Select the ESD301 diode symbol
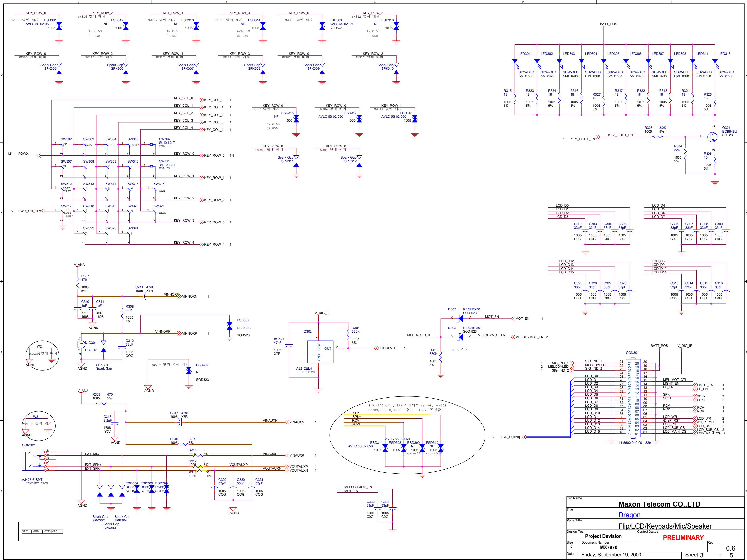This screenshot has width=747, height=560. tap(59, 26)
